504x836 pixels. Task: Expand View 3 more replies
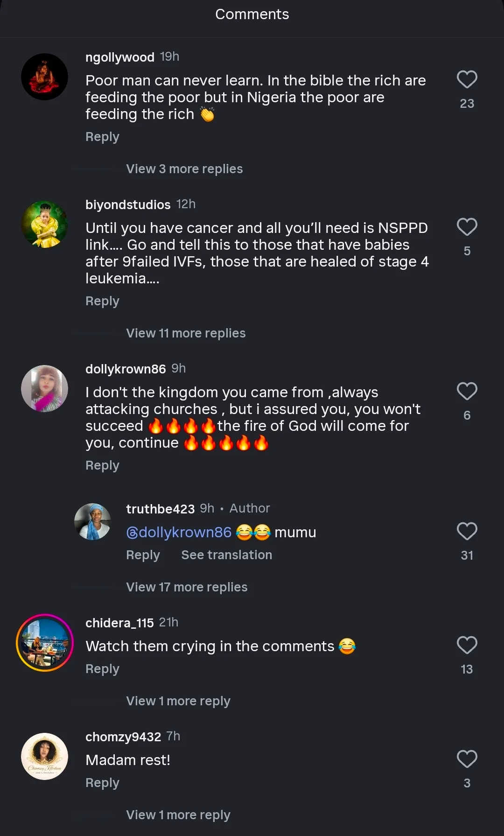coord(184,169)
